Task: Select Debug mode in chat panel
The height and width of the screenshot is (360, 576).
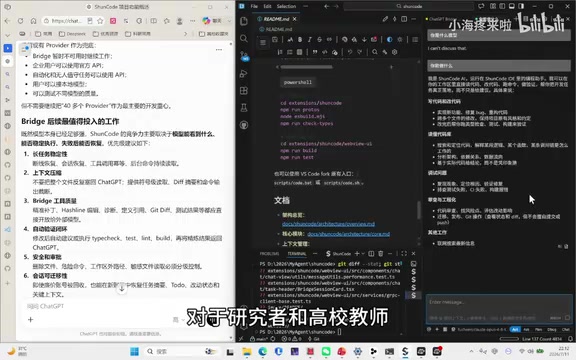Action: click(x=552, y=329)
